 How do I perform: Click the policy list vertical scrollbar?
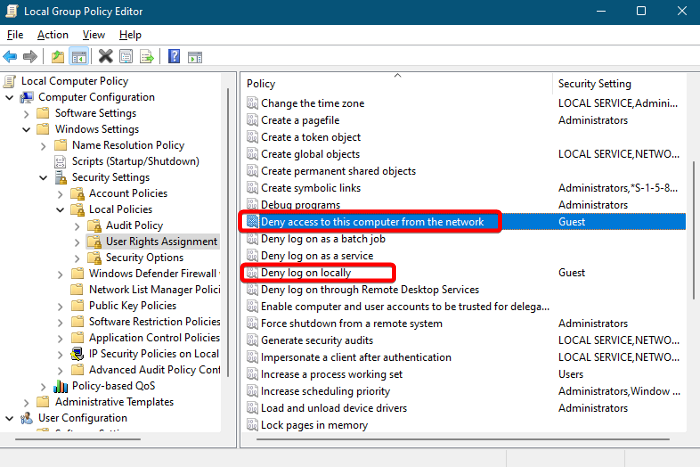tap(693, 230)
